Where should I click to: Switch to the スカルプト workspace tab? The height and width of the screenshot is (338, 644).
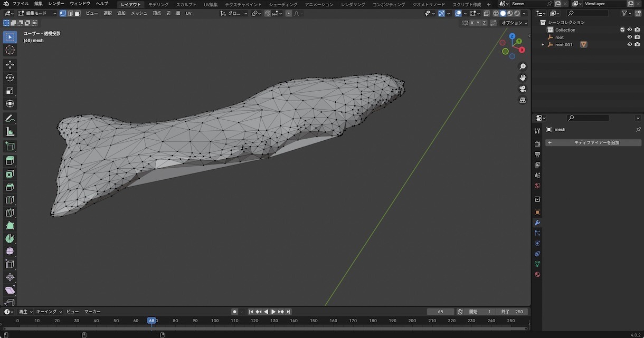[186, 4]
